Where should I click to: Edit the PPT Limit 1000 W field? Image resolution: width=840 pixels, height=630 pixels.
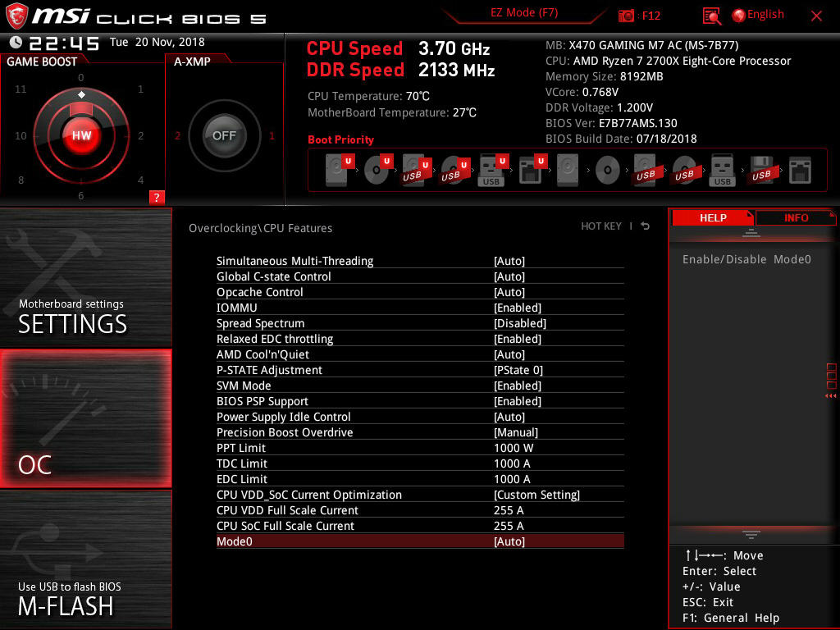[514, 448]
